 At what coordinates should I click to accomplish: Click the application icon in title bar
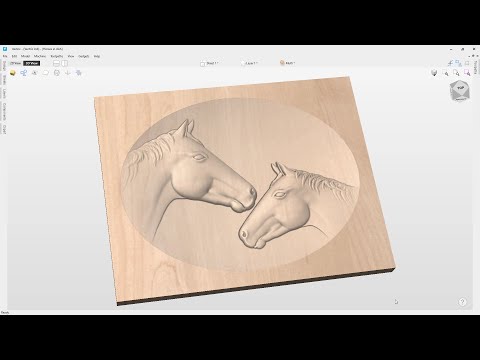[x=5, y=49]
